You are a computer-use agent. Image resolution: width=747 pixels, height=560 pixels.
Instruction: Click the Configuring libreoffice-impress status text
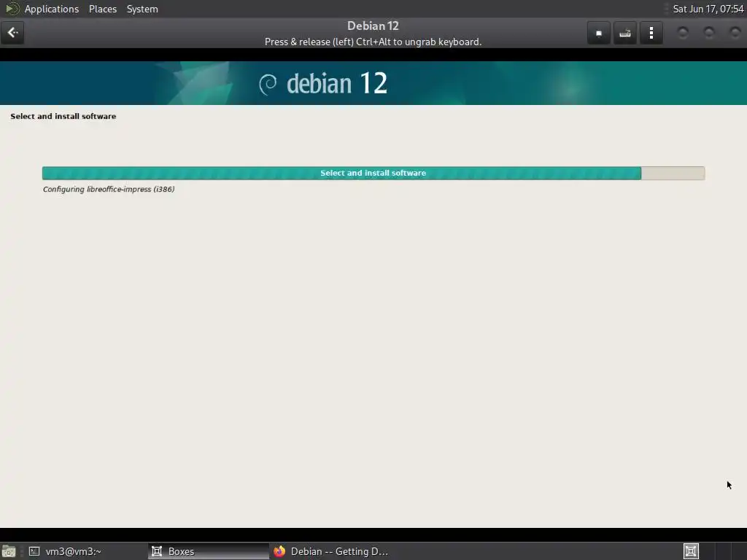pos(109,189)
